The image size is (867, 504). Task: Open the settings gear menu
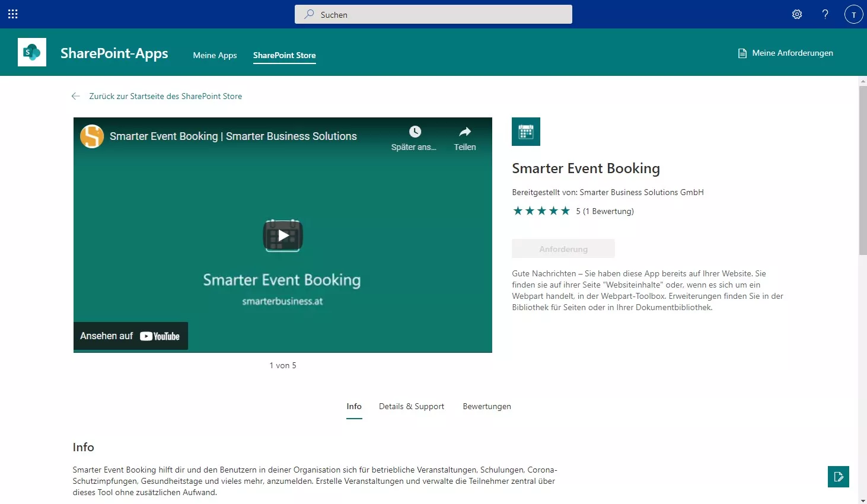point(797,14)
